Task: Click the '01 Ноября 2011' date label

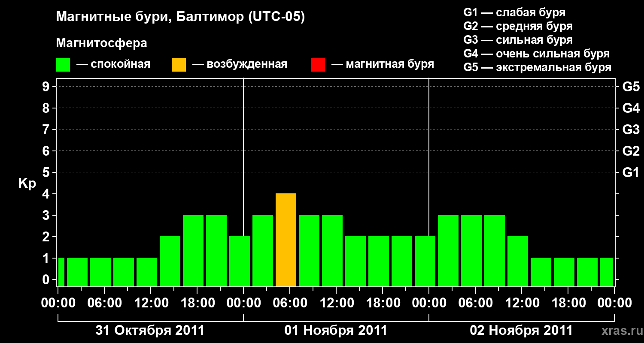Action: (336, 331)
